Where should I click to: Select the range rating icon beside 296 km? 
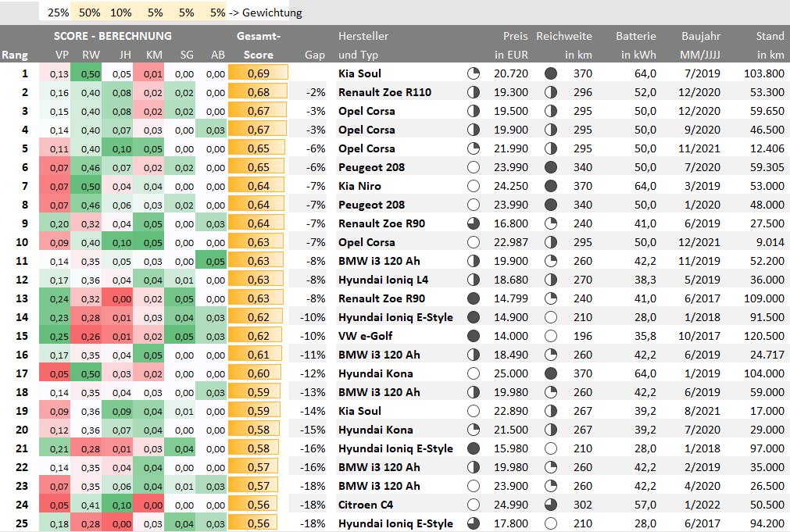(x=551, y=92)
